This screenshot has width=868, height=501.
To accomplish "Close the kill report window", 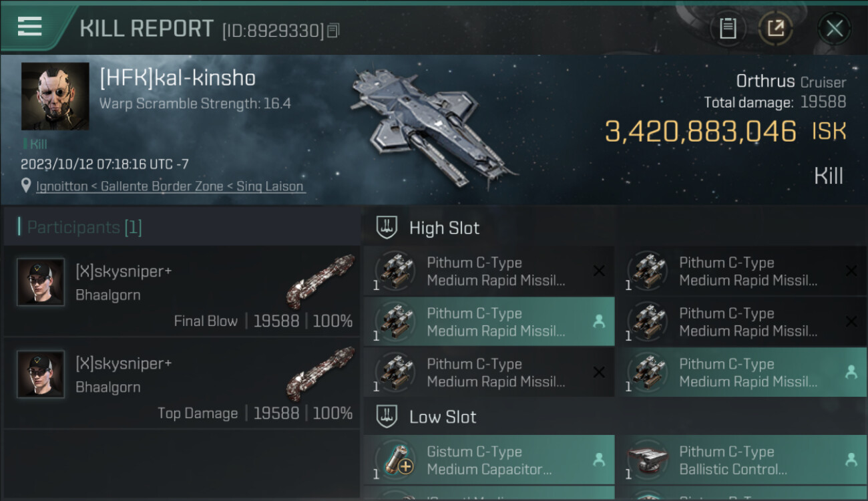I will tap(834, 29).
